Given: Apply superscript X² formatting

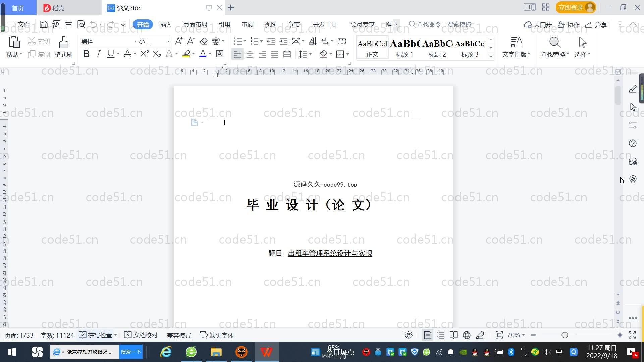Looking at the screenshot, I should coord(144,54).
